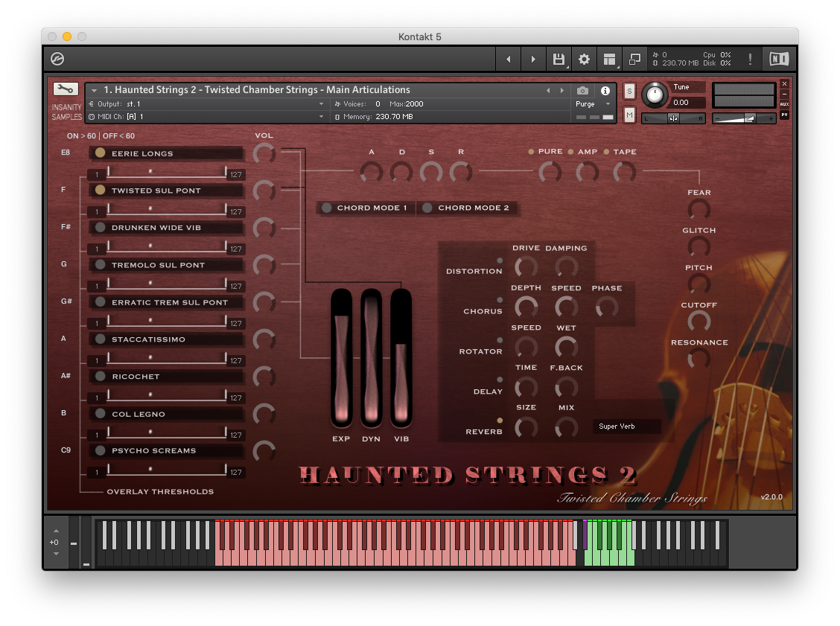Solo the instrument with S button
Image resolution: width=840 pixels, height=626 pixels.
629,91
